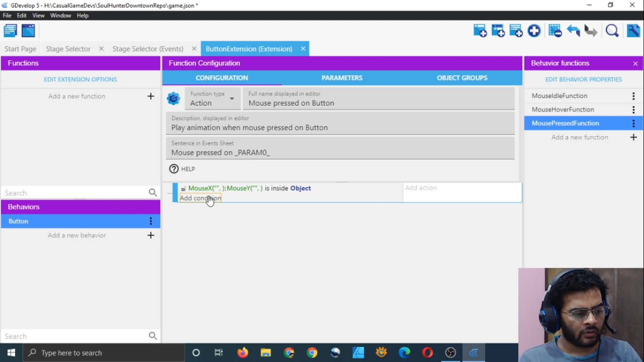The image size is (644, 362).
Task: Open three-dot menu for MousePressedFunction
Action: point(634,123)
